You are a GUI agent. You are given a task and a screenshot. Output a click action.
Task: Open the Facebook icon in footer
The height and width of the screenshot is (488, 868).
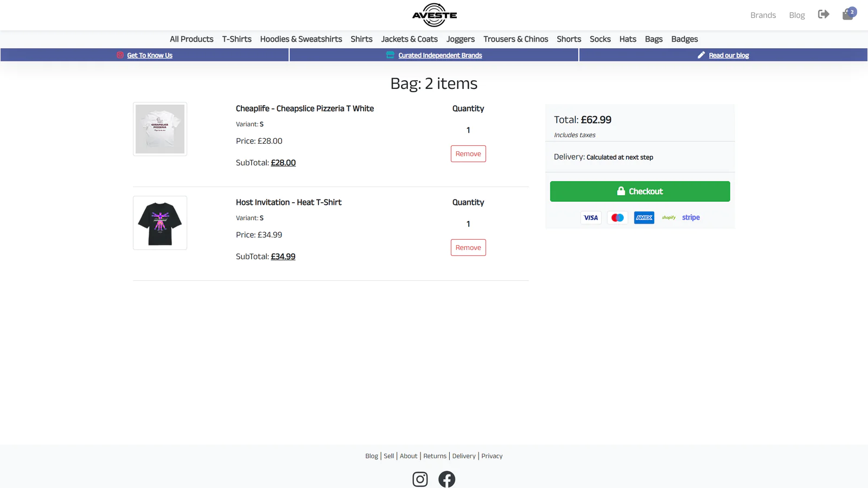point(446,479)
